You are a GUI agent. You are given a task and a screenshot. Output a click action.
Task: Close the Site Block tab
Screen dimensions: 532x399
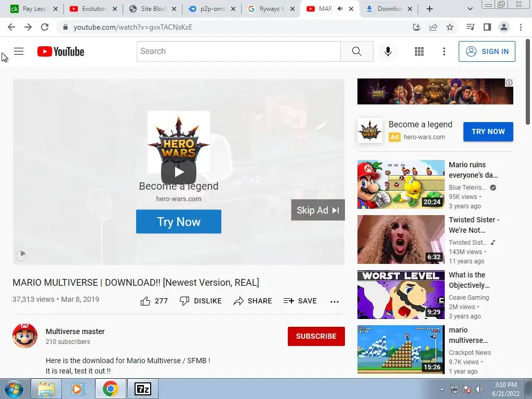pyautogui.click(x=174, y=9)
